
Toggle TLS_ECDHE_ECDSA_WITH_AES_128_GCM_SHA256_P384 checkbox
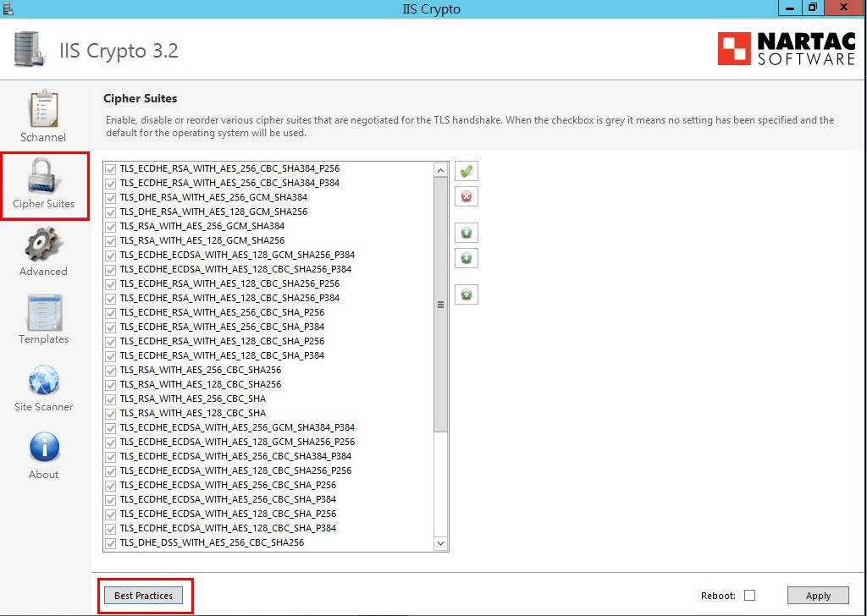coord(111,256)
